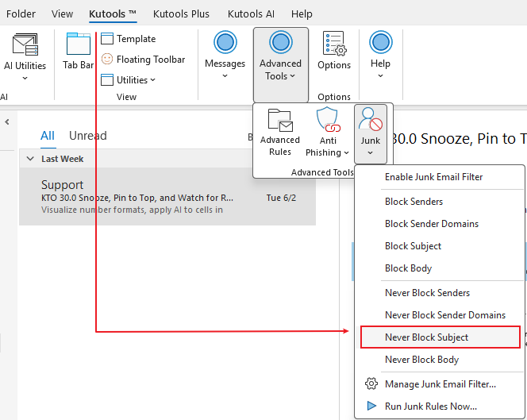Screen dimensions: 527x420
Task: Expand Anti Phishing dropdown chevron
Action: [346, 153]
